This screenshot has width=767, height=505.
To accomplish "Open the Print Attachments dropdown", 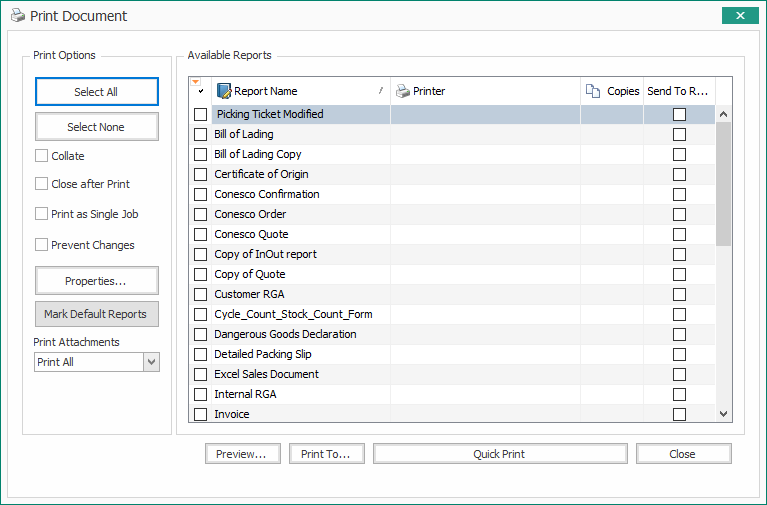I will (151, 362).
